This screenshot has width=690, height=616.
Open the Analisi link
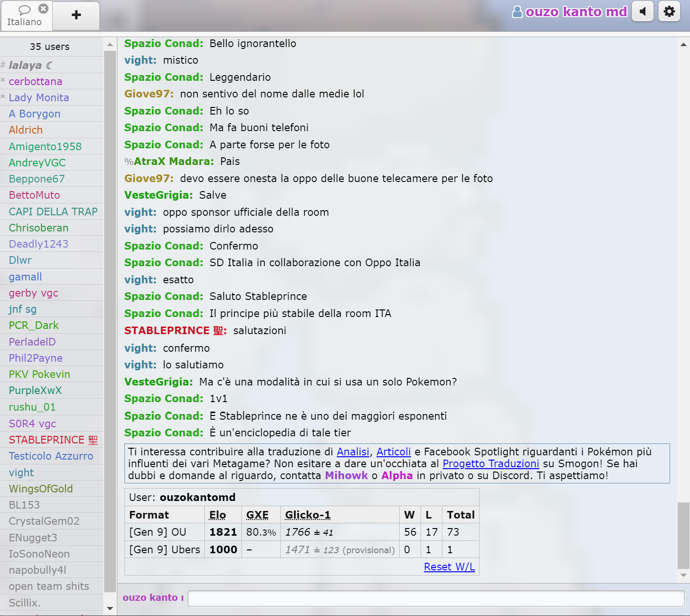pos(353,452)
